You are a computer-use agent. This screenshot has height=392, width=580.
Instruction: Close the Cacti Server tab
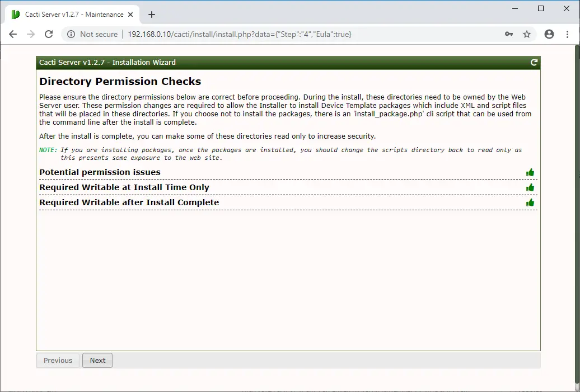coord(130,15)
